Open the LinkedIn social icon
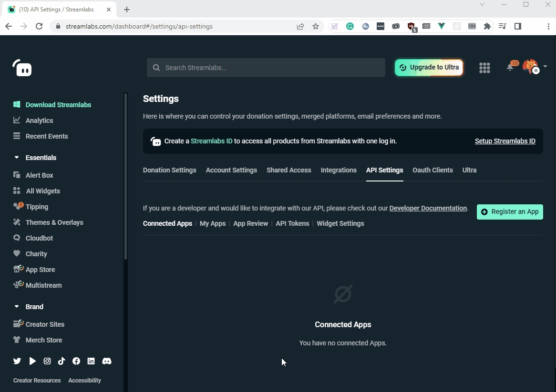This screenshot has width=556, height=392. point(91,361)
